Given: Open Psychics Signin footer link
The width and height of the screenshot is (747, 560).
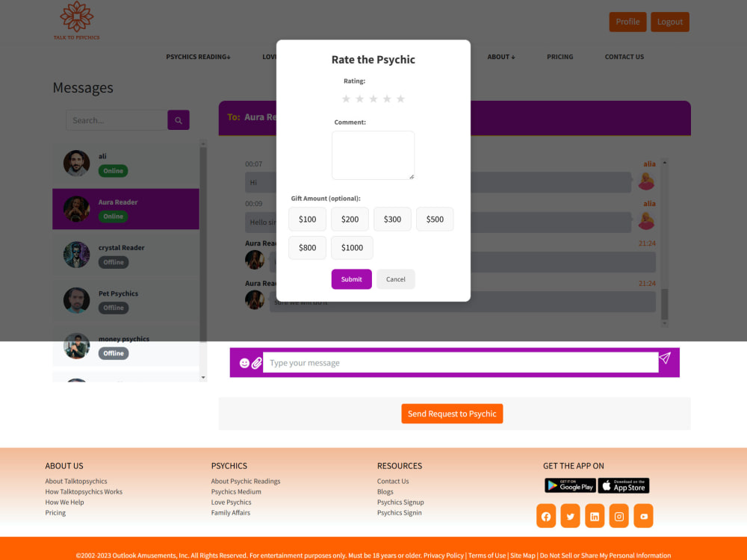Looking at the screenshot, I should (x=399, y=513).
